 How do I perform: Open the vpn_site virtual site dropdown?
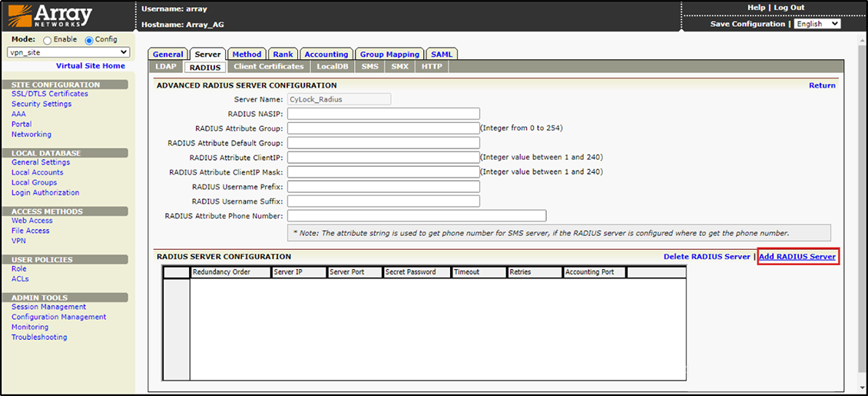(68, 52)
